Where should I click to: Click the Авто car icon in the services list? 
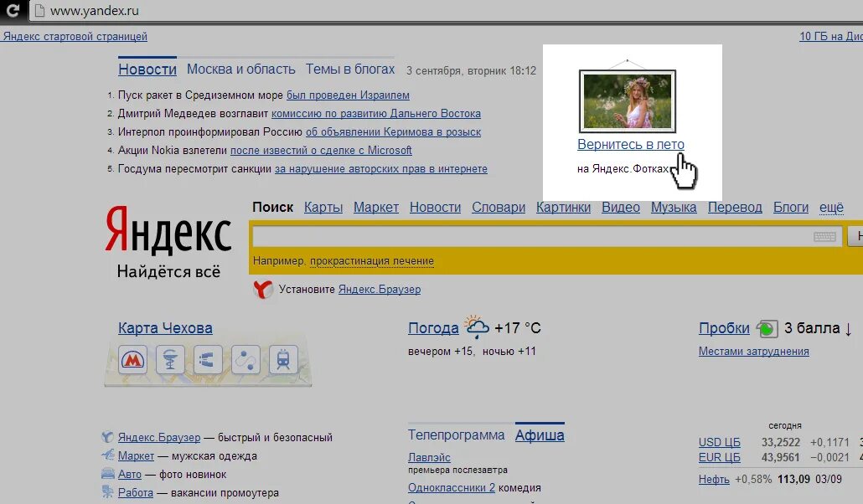[x=107, y=473]
